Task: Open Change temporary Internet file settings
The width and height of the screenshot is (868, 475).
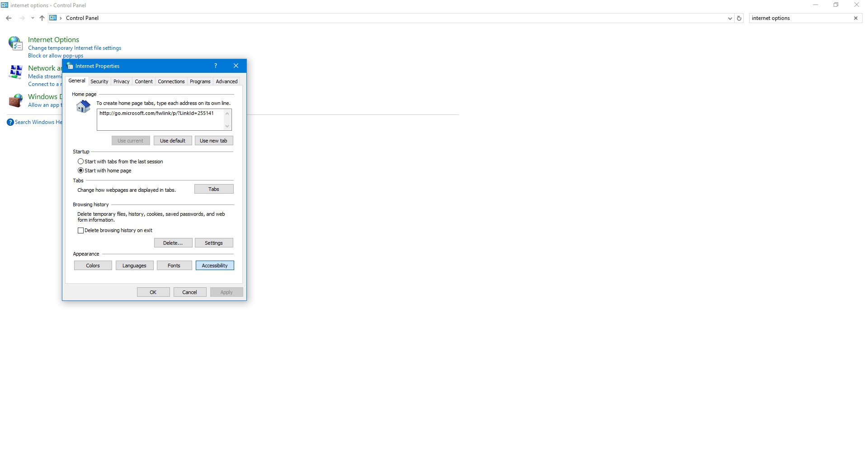Action: [x=75, y=48]
